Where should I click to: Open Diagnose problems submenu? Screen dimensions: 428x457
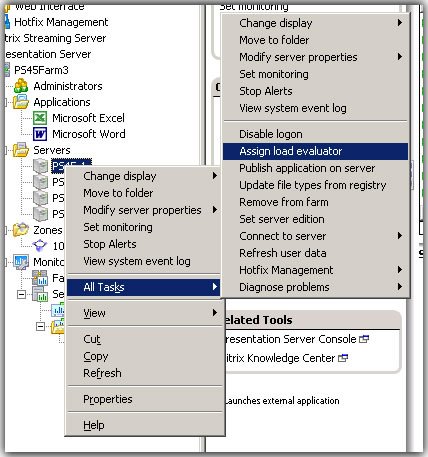(315, 287)
